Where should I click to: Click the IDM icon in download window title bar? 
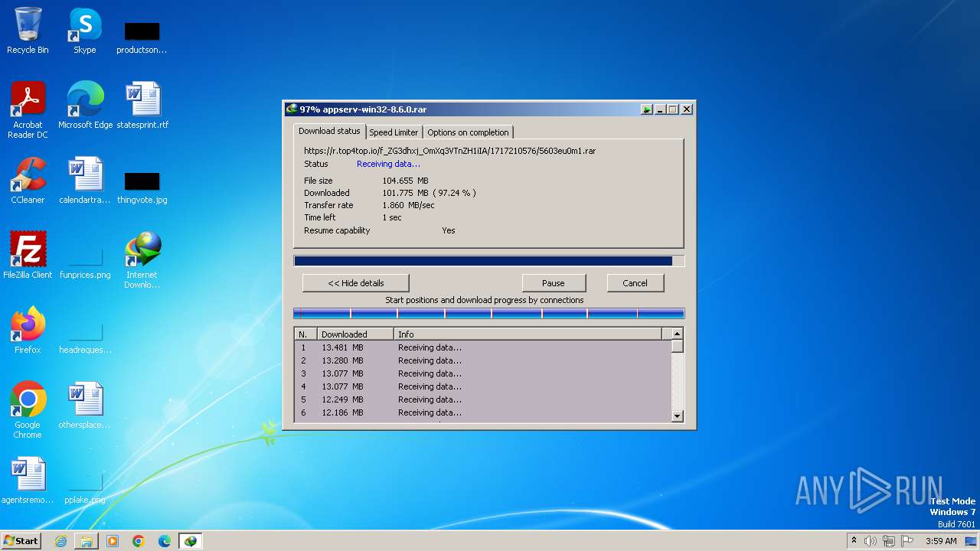[x=292, y=109]
